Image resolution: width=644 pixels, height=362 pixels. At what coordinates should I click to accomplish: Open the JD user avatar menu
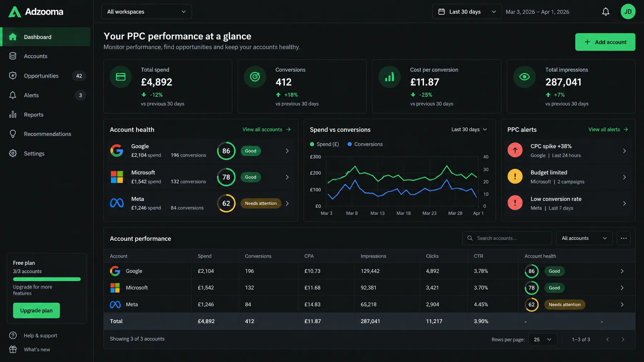tap(628, 12)
